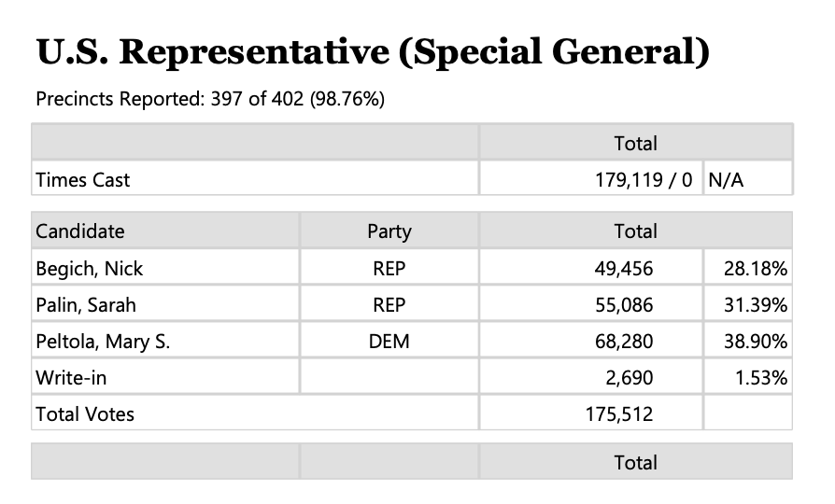The width and height of the screenshot is (835, 504).
Task: Select the Write-in row label
Action: point(69,378)
